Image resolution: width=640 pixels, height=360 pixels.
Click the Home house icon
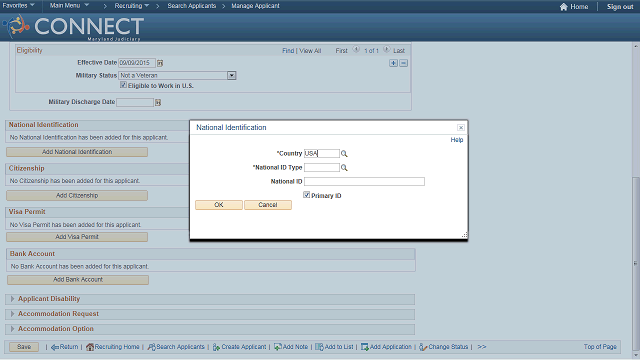click(x=564, y=7)
